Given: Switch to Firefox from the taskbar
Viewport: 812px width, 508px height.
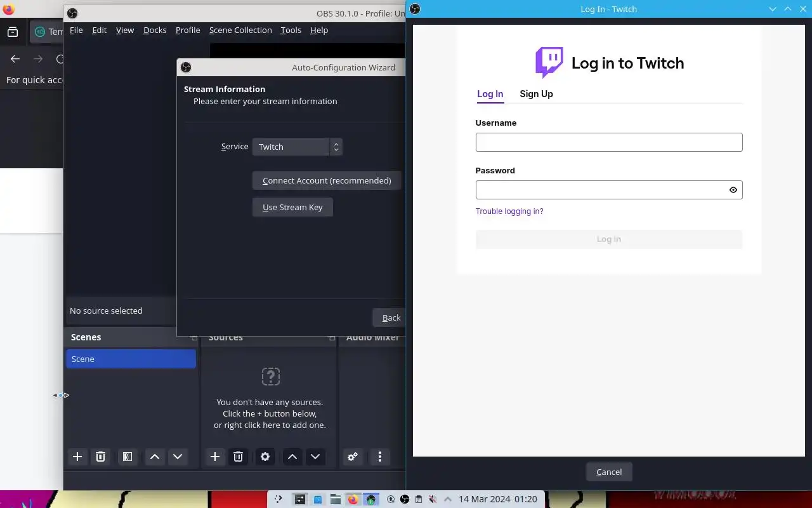Looking at the screenshot, I should 353,499.
